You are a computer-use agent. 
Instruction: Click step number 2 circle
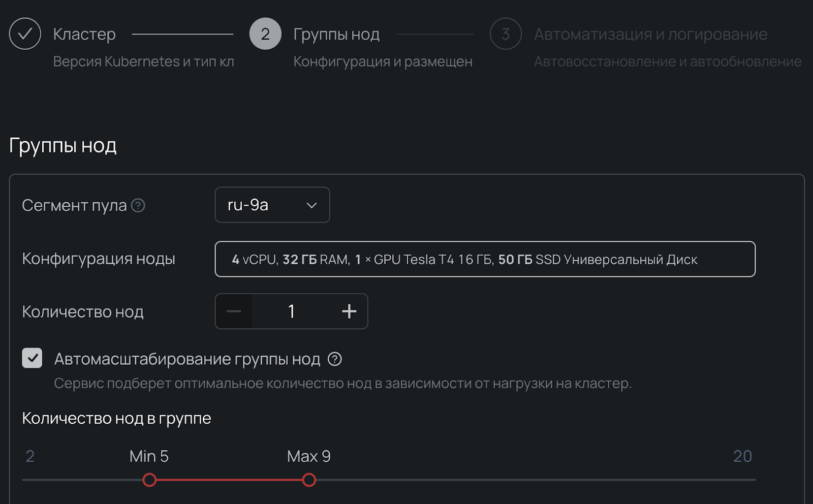point(265,34)
